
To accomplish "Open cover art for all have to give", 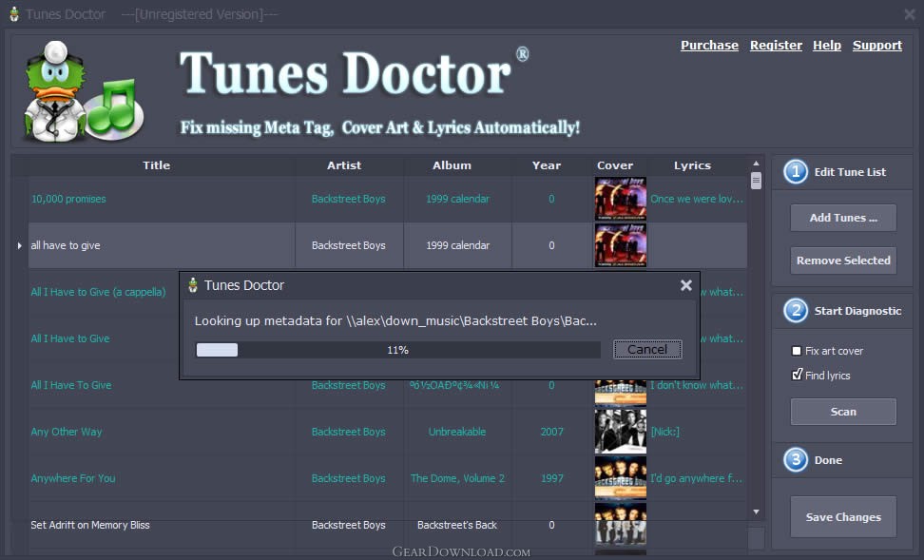I will [x=621, y=245].
